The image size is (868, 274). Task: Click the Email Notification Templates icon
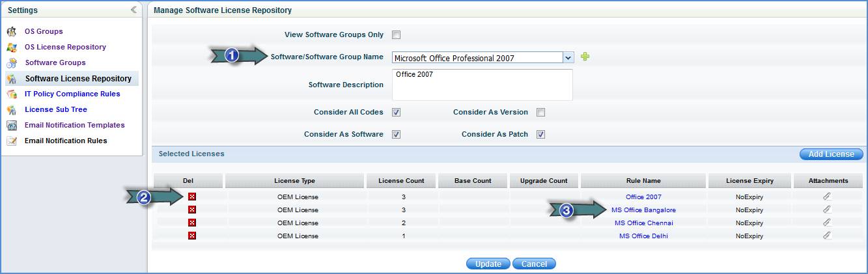(x=11, y=125)
